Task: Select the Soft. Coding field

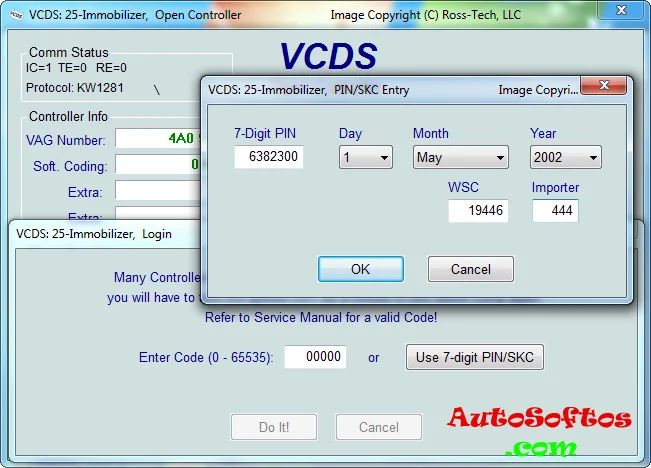Action: tap(157, 165)
